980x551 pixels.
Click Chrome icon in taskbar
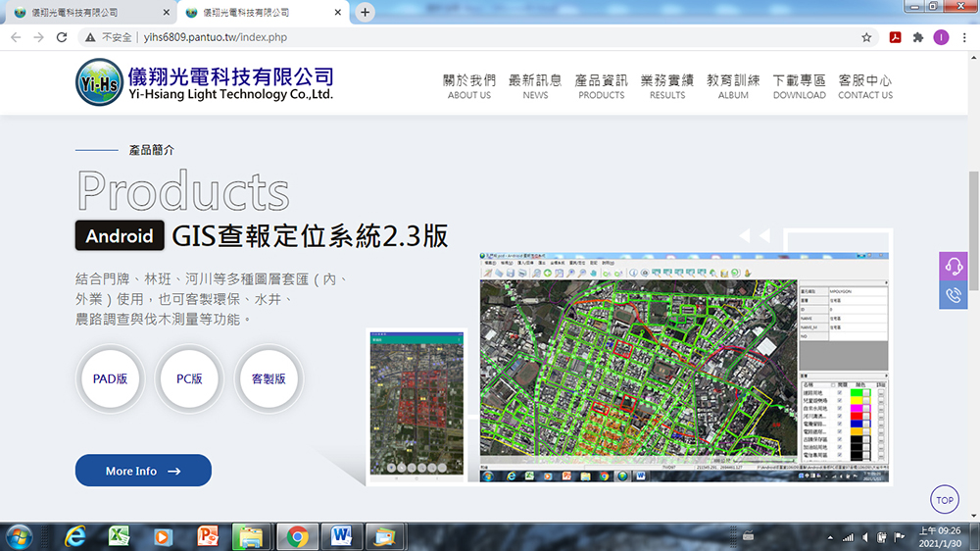[x=298, y=536]
